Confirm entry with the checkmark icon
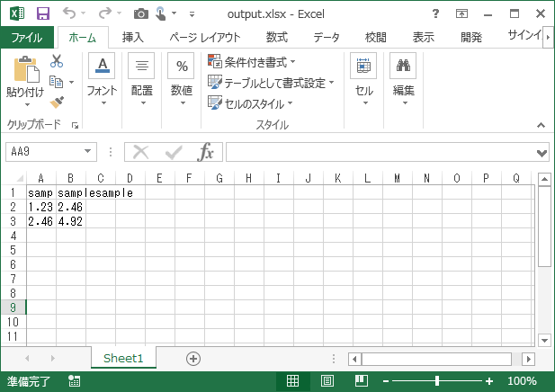555x392 pixels. click(174, 152)
